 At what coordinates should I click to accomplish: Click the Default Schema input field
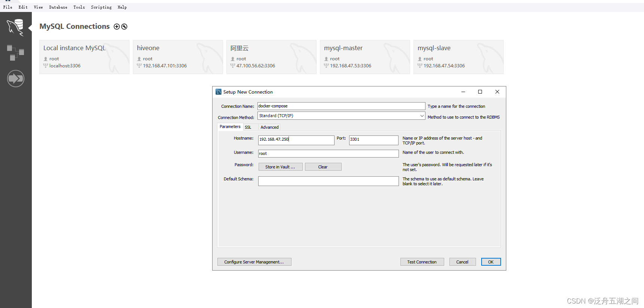pos(329,181)
